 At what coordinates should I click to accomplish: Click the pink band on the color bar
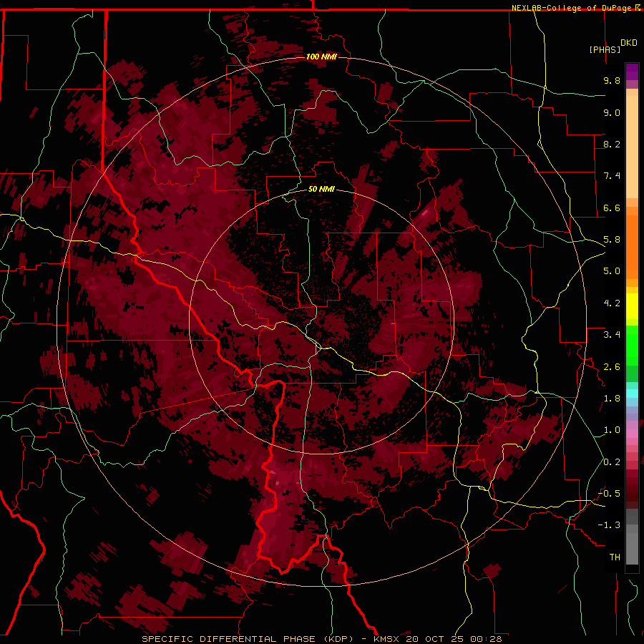632,434
